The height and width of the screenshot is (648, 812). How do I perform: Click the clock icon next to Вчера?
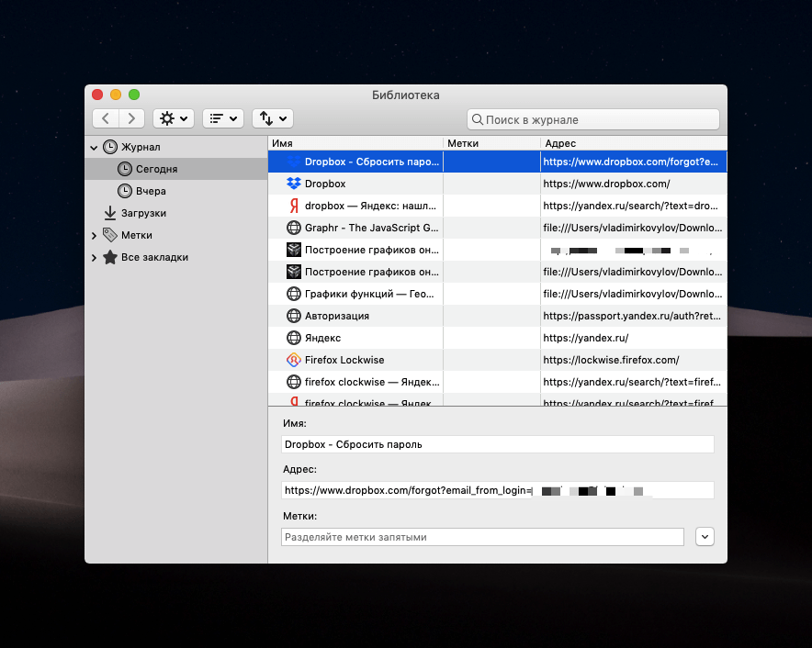(x=125, y=191)
